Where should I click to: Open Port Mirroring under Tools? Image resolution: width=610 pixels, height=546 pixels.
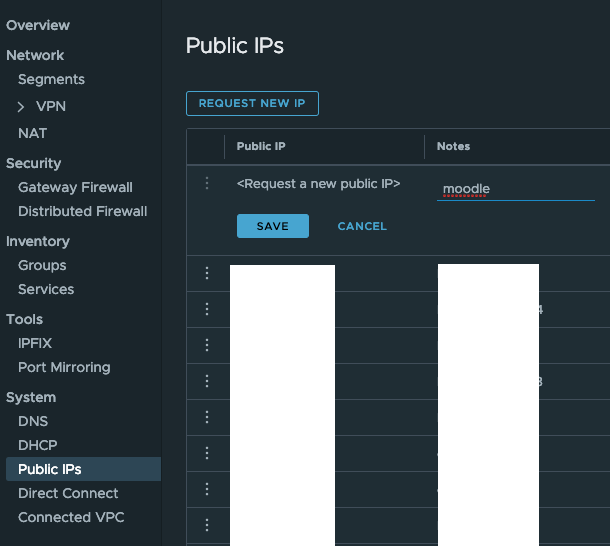click(x=64, y=367)
